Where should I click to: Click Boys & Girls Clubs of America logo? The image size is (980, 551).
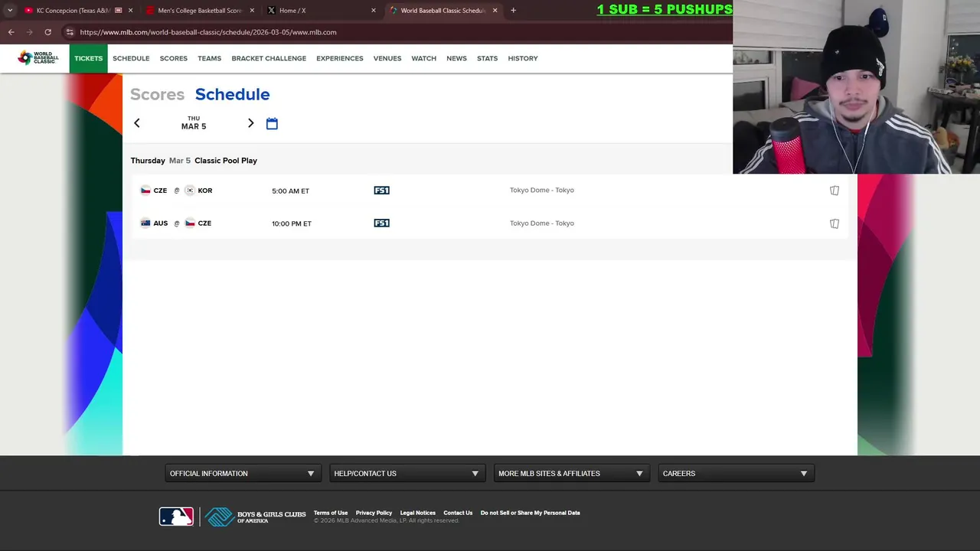256,517
